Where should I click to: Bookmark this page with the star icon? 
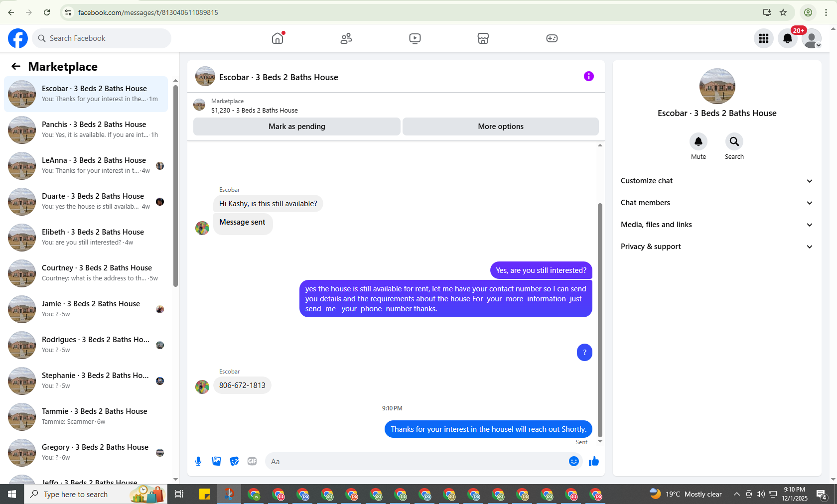(x=783, y=12)
